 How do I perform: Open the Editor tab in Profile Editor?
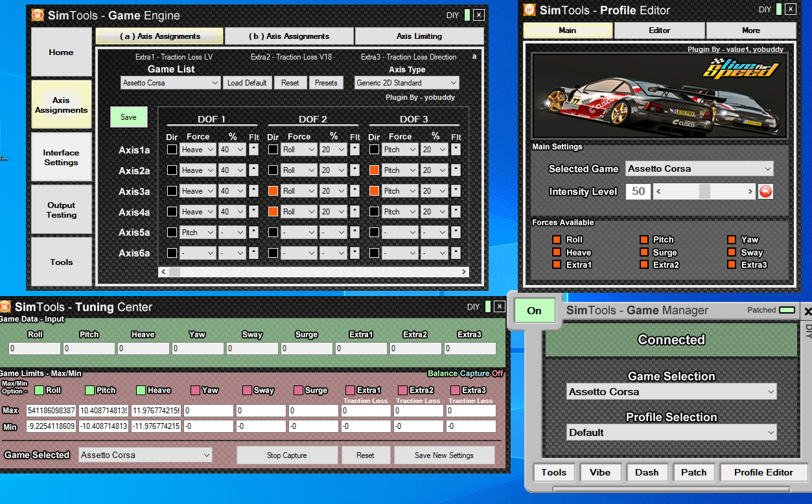click(x=660, y=30)
